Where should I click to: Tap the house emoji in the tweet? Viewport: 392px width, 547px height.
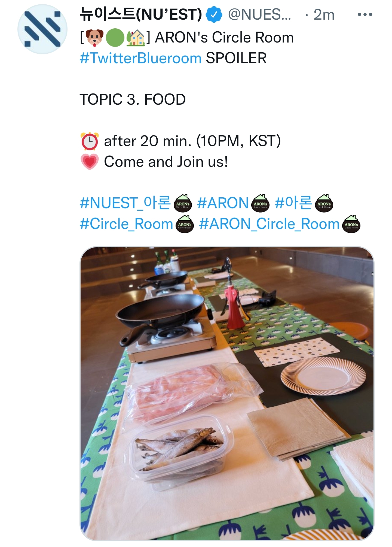pos(136,37)
